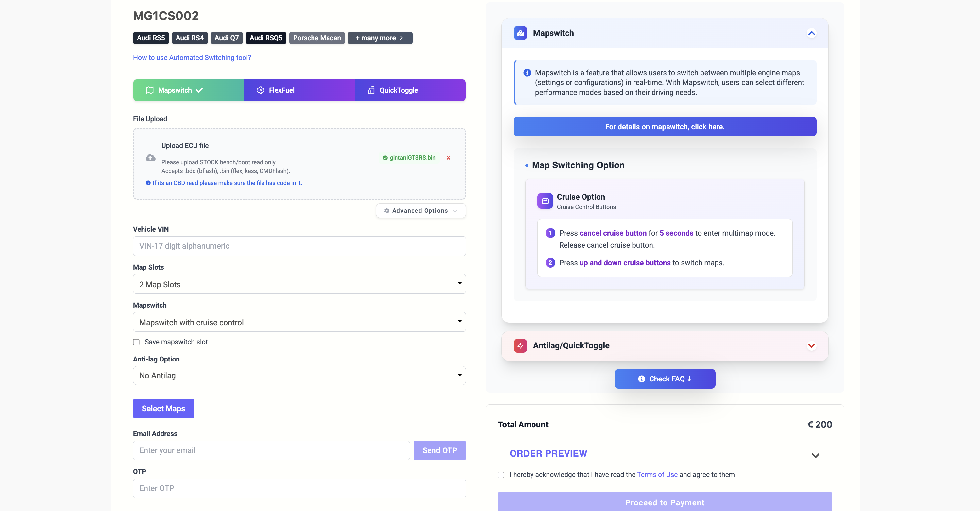980x511 pixels.
Task: Collapse the Mapswitch panel chevron
Action: [x=811, y=33]
